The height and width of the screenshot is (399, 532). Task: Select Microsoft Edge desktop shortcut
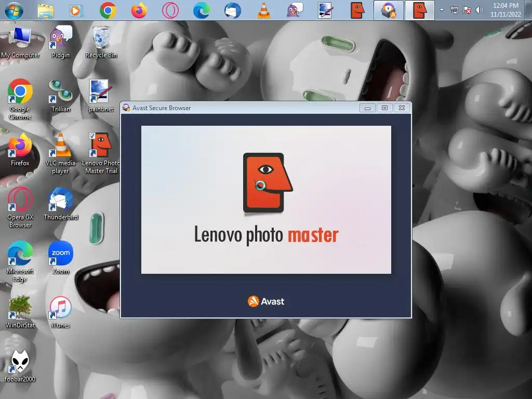(20, 261)
